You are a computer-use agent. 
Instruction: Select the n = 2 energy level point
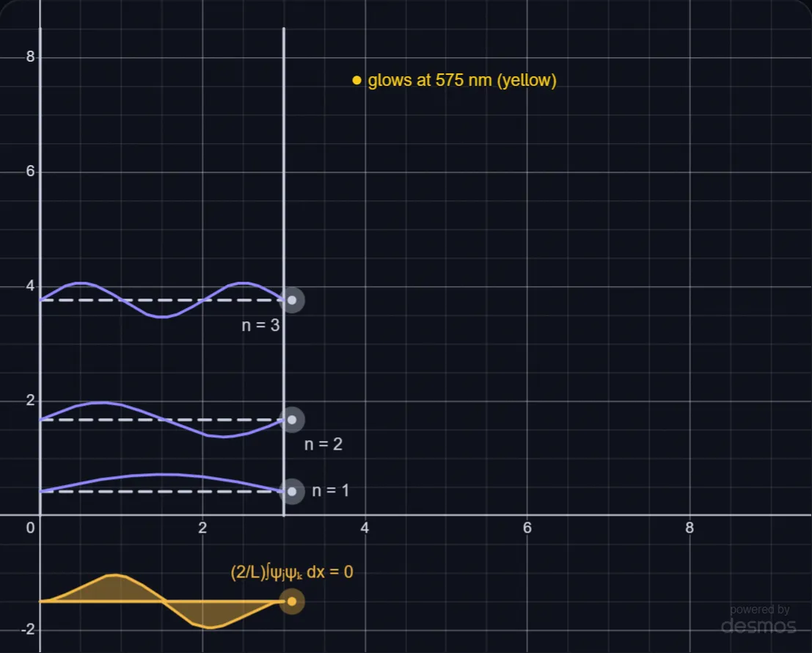pos(292,420)
